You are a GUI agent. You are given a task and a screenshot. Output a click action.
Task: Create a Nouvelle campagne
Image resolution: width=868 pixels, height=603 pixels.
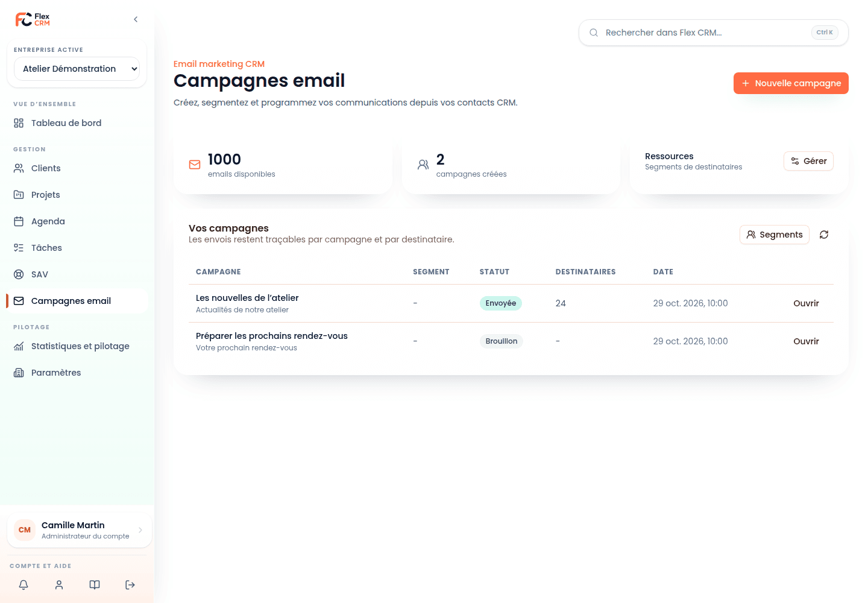click(x=791, y=83)
